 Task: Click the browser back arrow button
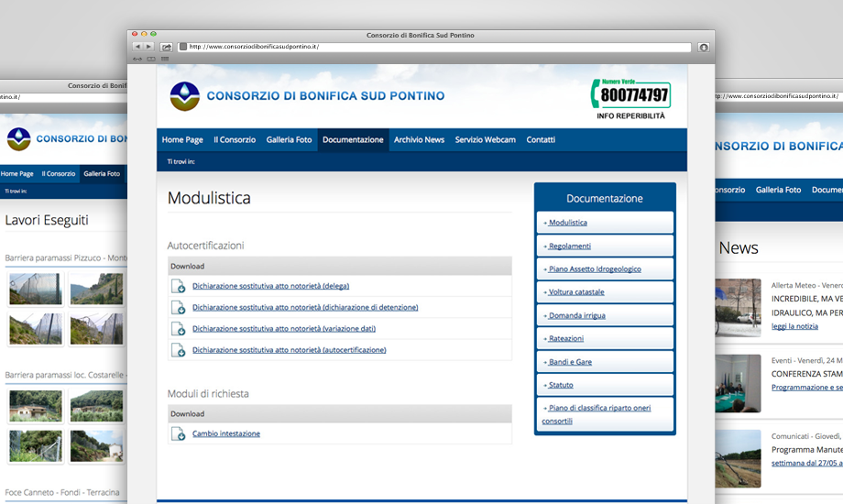137,47
